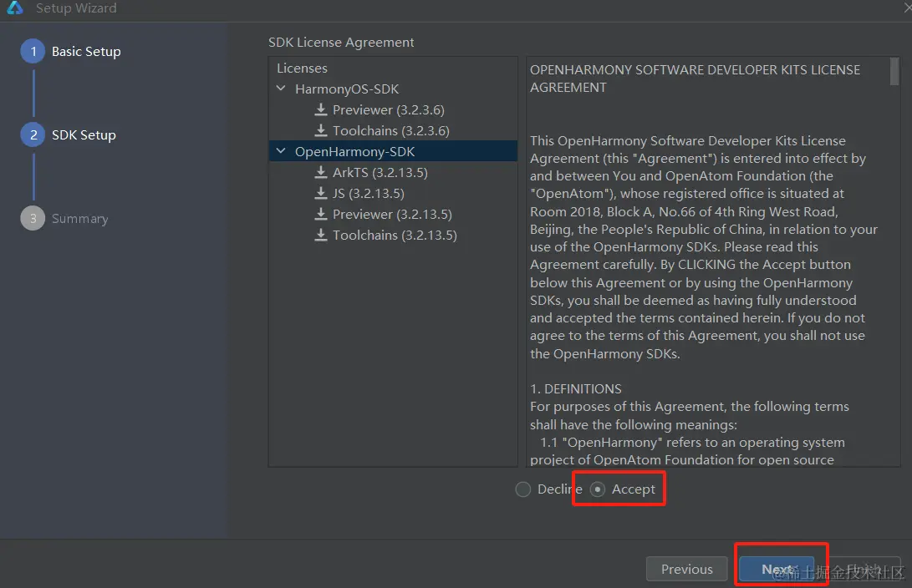This screenshot has height=588, width=912.
Task: Click step 3 circle for Summary
Action: [33, 219]
